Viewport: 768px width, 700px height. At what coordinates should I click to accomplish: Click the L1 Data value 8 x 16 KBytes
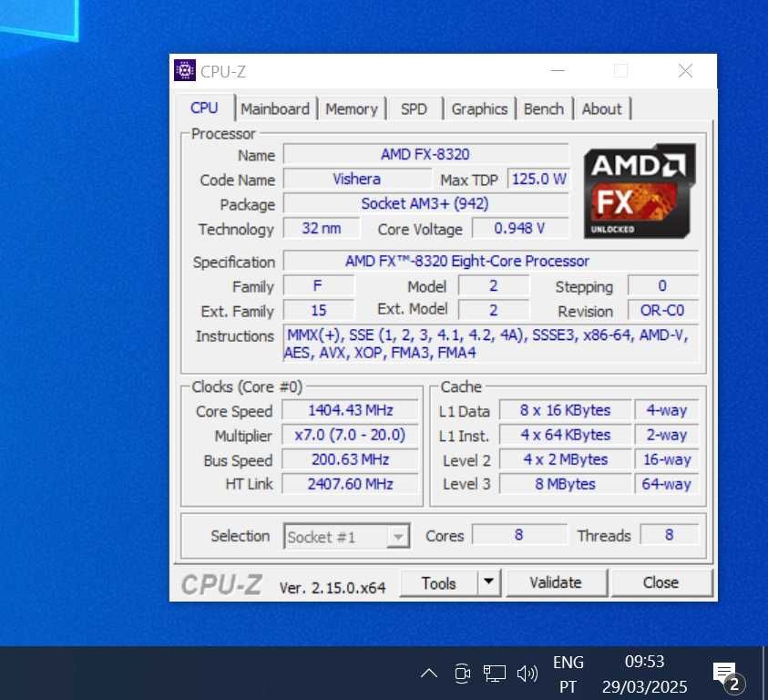coord(565,410)
